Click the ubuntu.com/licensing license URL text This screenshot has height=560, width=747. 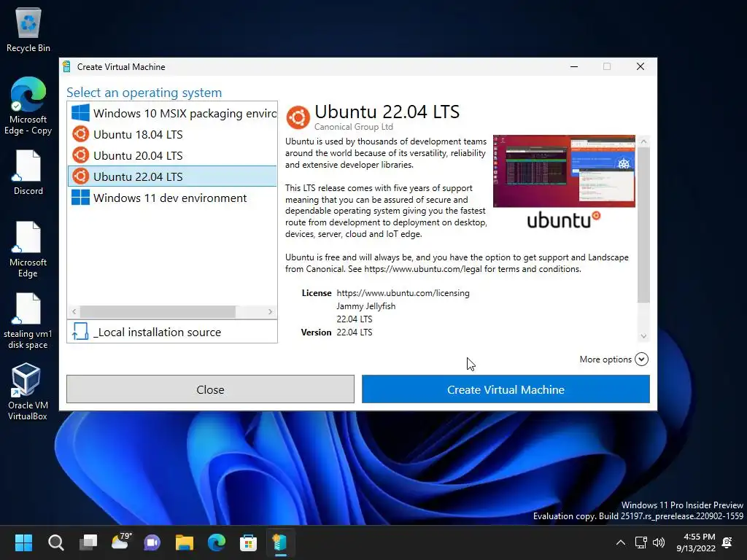point(403,293)
